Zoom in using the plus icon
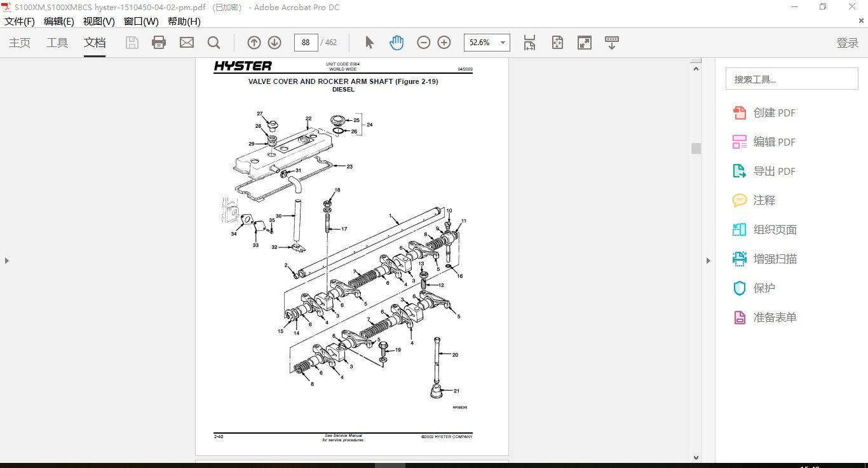This screenshot has width=868, height=468. click(444, 42)
